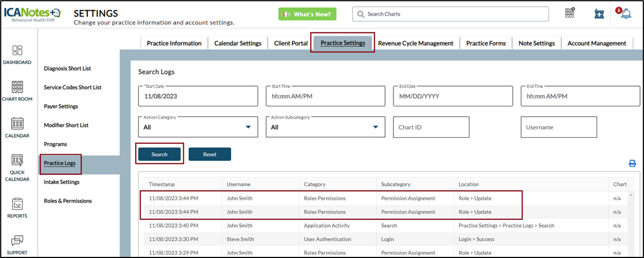Print the logs with printer icon
644x258 pixels.
click(x=632, y=163)
